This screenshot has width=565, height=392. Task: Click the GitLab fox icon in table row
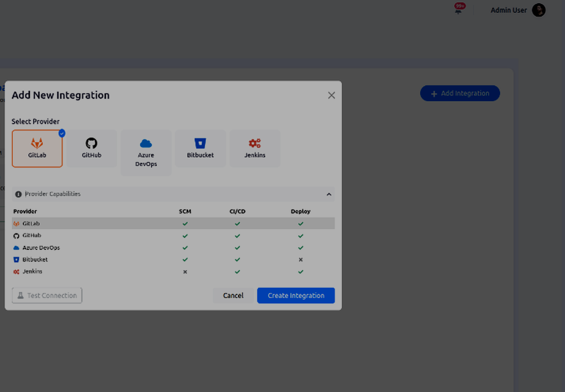click(x=16, y=224)
